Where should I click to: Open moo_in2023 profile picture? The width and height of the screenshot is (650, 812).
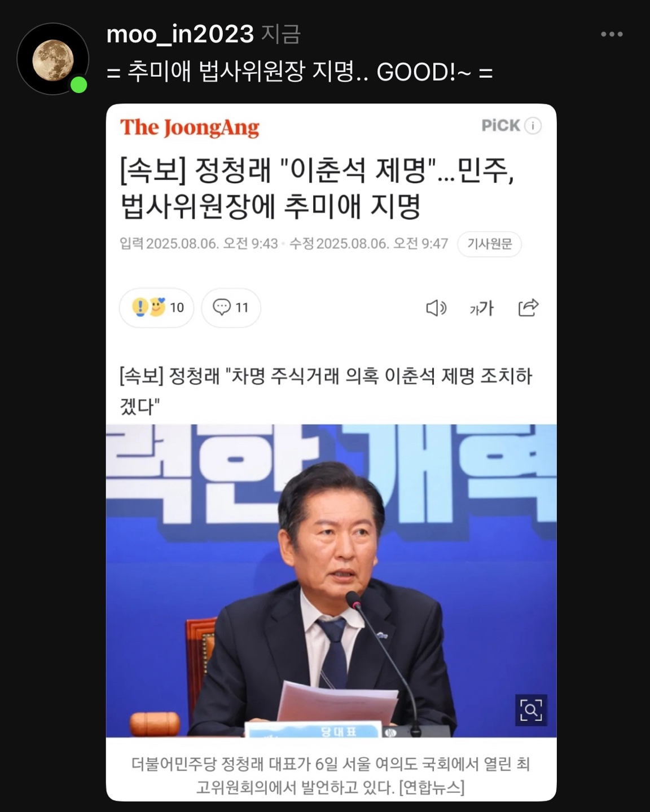pyautogui.click(x=52, y=59)
